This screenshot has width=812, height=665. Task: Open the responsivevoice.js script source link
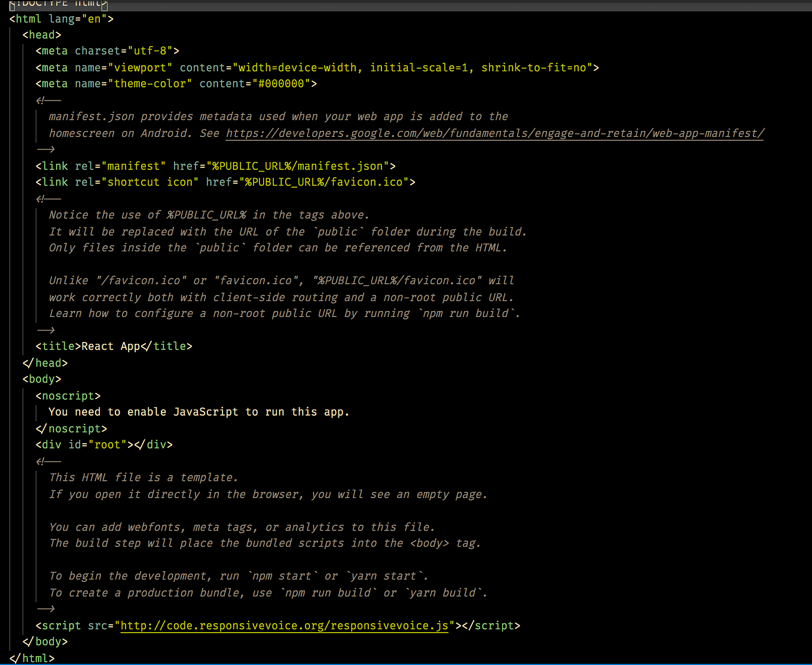click(x=284, y=626)
